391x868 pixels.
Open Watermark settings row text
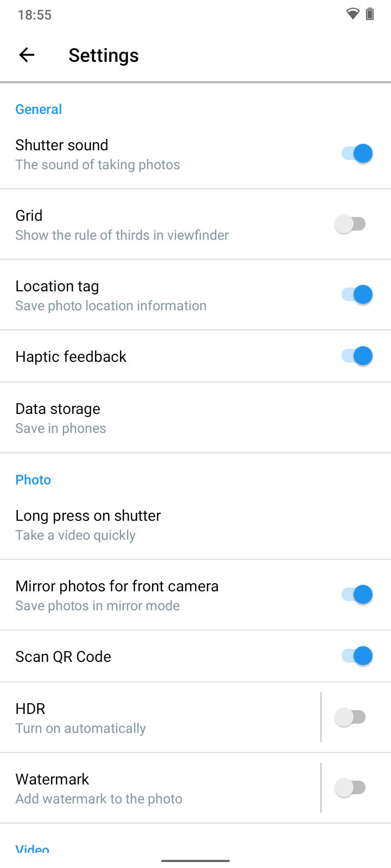tap(99, 788)
